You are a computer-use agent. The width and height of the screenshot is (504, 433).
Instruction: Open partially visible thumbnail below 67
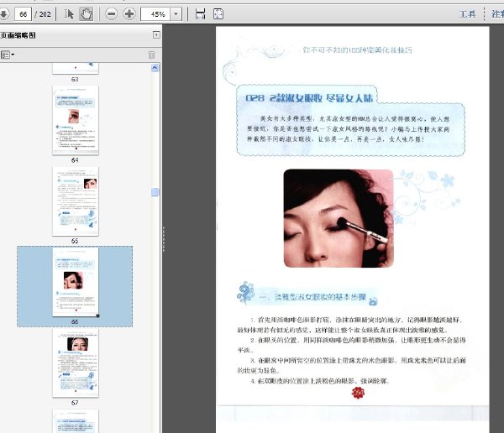coord(76,421)
